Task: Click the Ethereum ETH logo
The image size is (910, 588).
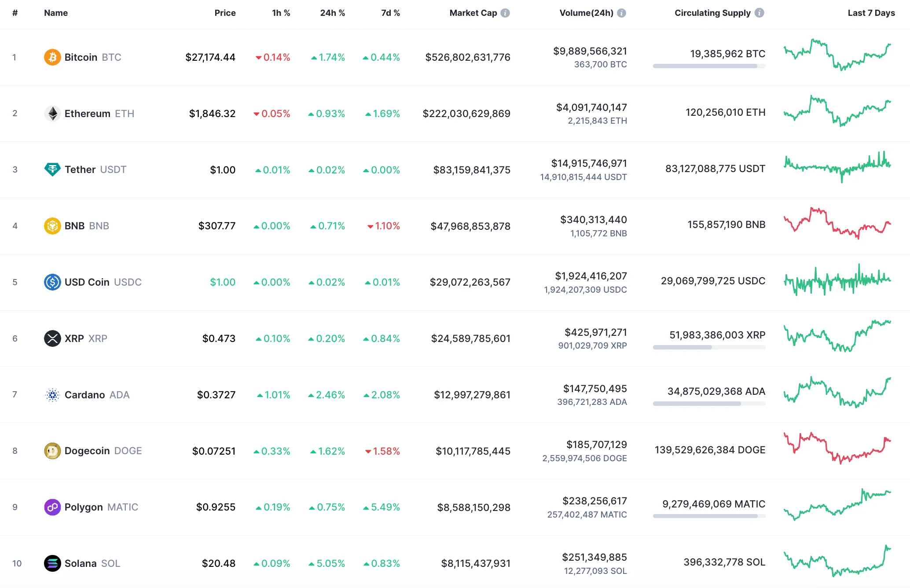Action: pyautogui.click(x=52, y=113)
